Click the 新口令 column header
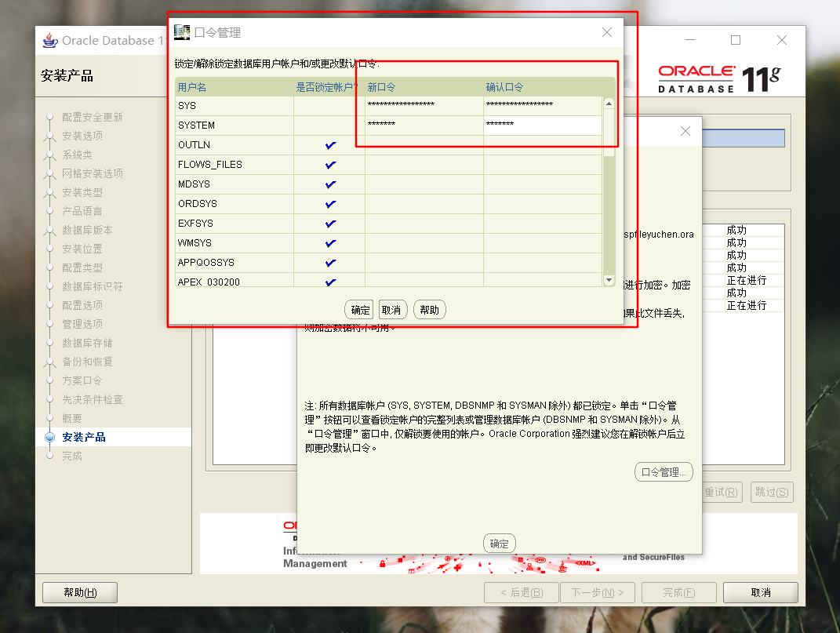 pyautogui.click(x=424, y=87)
